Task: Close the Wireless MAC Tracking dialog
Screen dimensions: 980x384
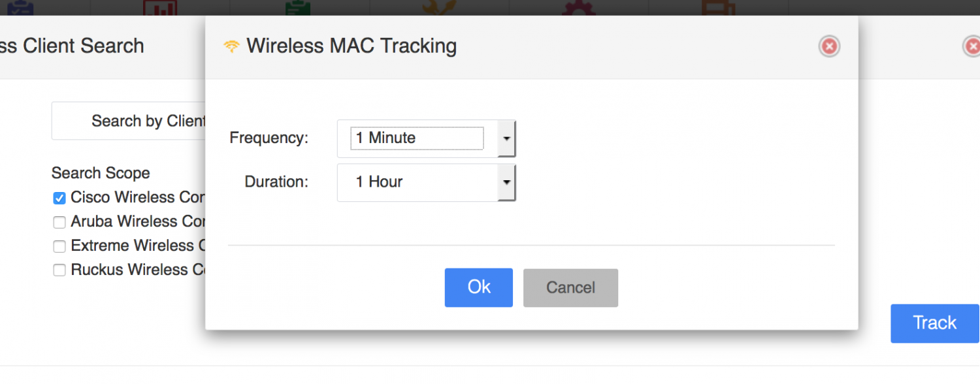Action: [829, 46]
